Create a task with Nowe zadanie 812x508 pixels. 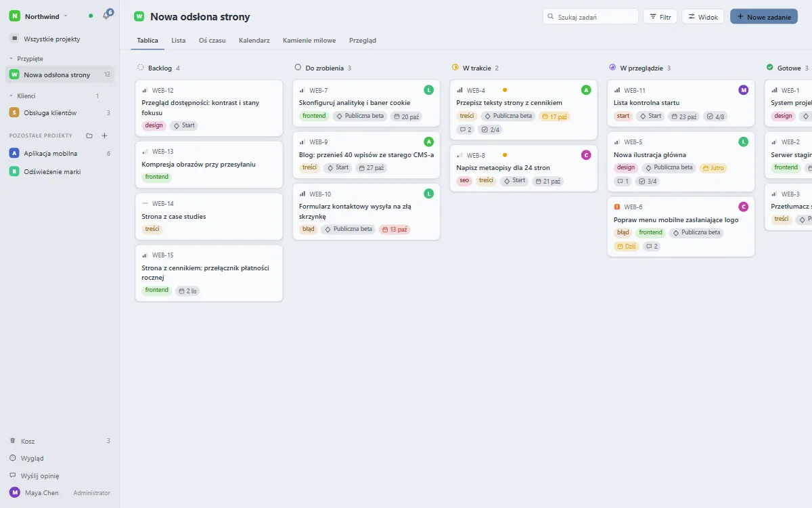[x=764, y=17]
